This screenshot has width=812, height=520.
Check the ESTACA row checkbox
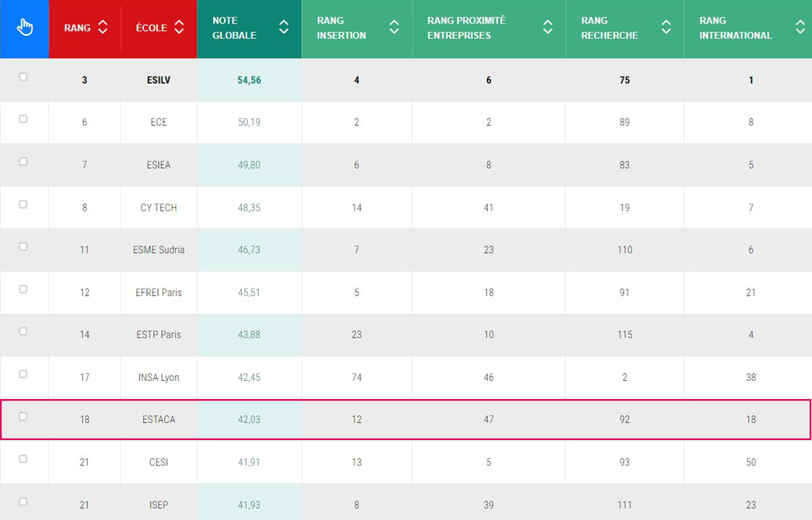23,417
